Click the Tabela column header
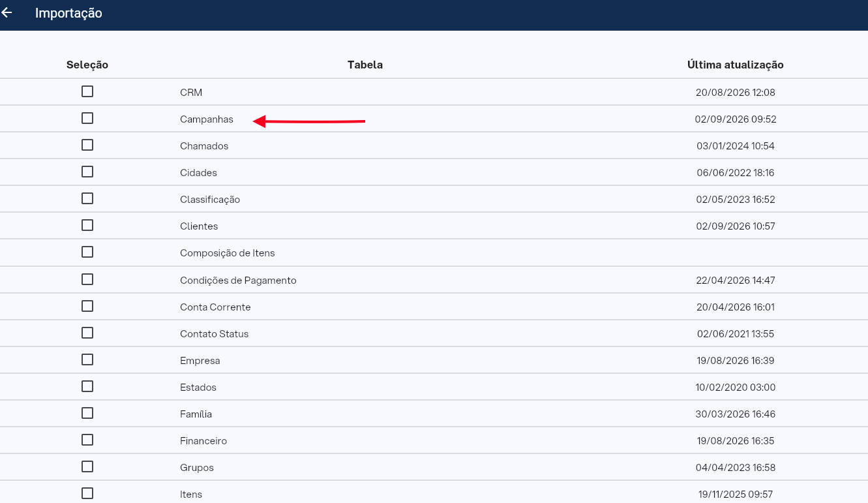Screen dimensions: 868x503 point(365,65)
